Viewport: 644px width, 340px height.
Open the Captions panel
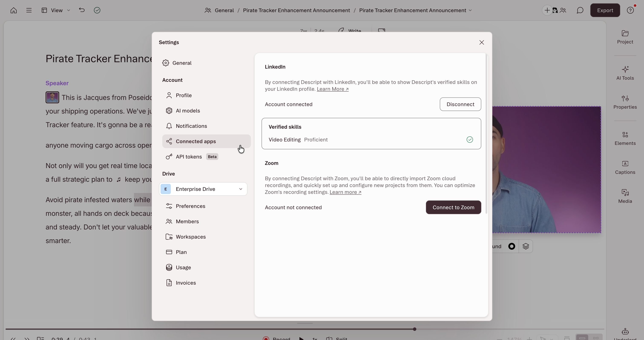pos(625,167)
